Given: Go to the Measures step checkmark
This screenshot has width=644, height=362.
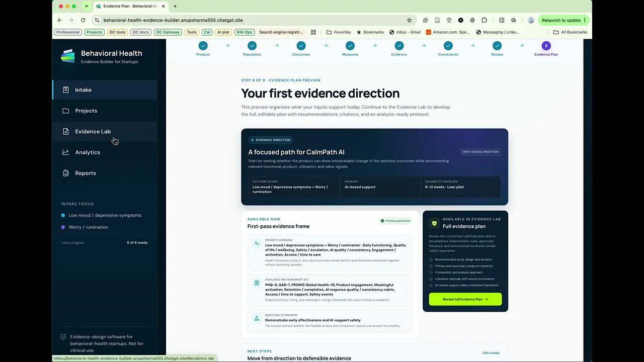Looking at the screenshot, I should point(350,46).
